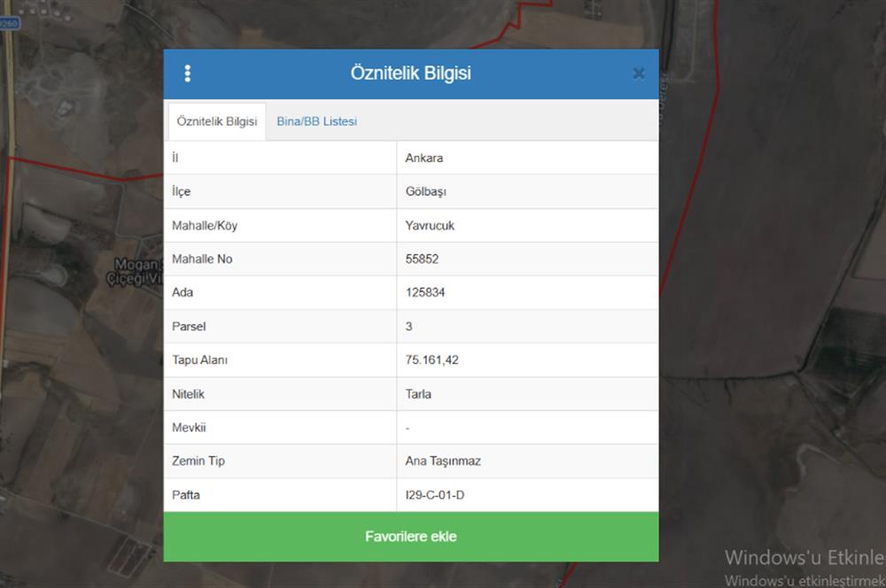Click the road number 260 marker
Image resolution: width=886 pixels, height=588 pixels.
(x=9, y=24)
